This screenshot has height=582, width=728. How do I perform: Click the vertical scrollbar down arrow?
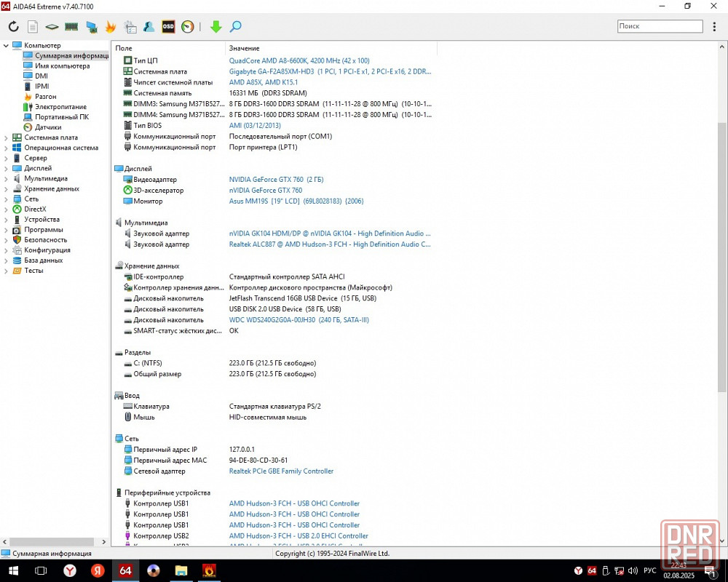coord(722,541)
